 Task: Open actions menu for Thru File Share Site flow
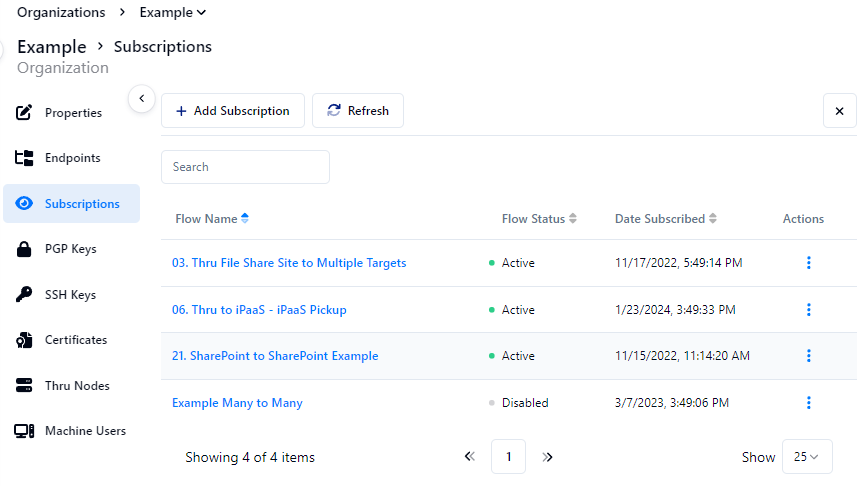coord(808,263)
